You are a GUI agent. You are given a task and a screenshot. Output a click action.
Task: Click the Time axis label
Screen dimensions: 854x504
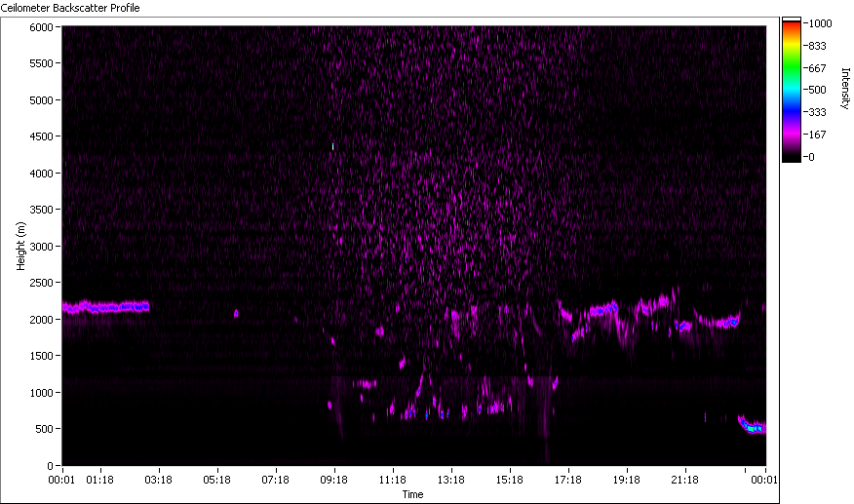(412, 494)
